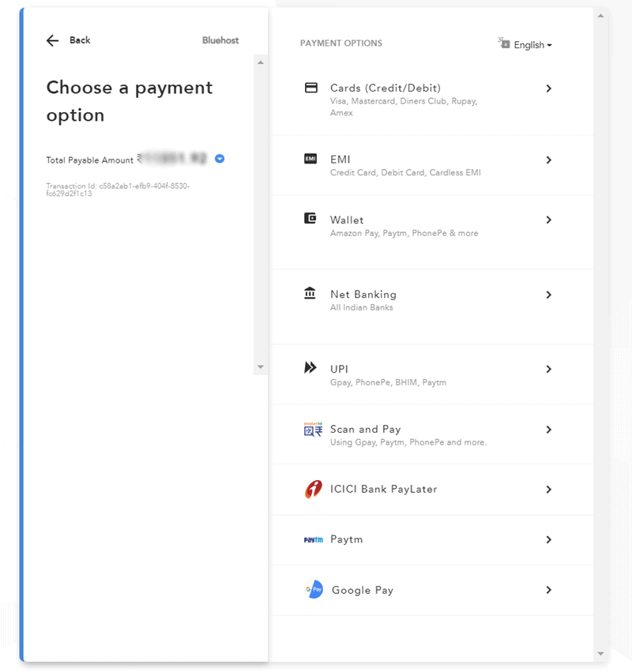
Task: Click 'Gpay, PhonePe, BHIM, Paytm' subtitle
Action: [x=388, y=382]
